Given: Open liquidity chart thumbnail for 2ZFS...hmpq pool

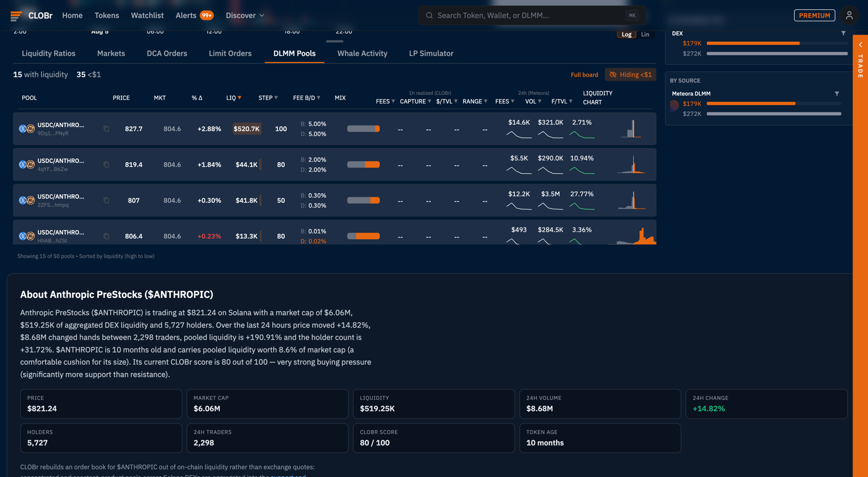Looking at the screenshot, I should click(x=631, y=201).
